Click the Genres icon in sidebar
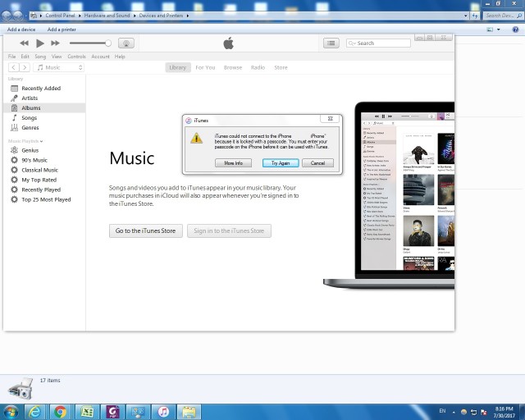Viewport: 525px width, 420px height. 14,128
